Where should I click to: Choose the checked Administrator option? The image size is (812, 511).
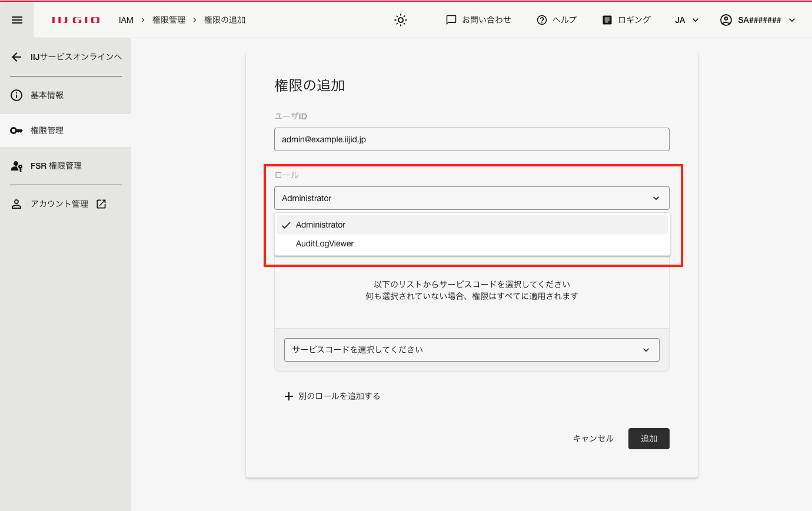pos(321,225)
